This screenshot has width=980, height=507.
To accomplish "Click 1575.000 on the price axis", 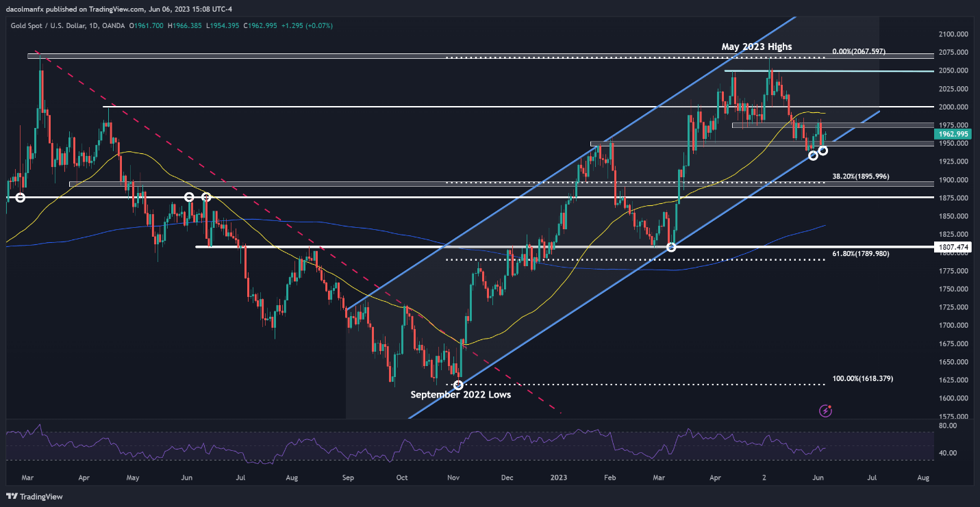I will 953,417.
